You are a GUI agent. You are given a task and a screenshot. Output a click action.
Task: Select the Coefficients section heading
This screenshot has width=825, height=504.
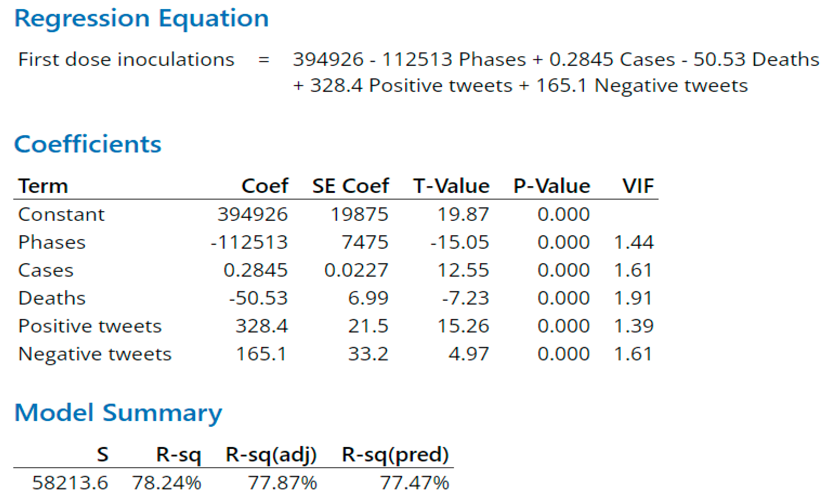click(x=88, y=144)
